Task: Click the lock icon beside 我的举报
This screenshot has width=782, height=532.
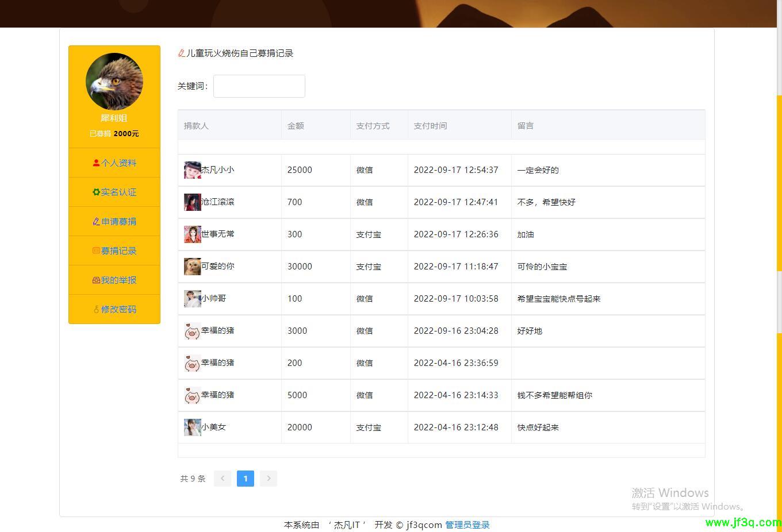Action: 96,280
